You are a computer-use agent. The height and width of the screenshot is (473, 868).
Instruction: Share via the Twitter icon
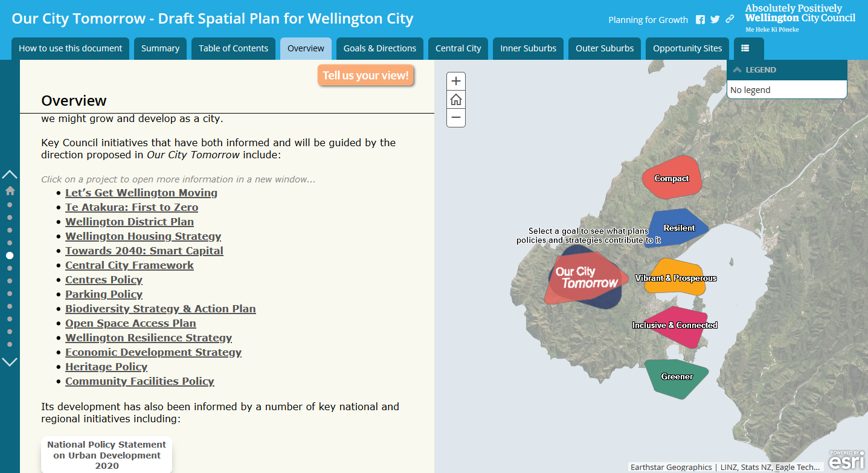715,19
